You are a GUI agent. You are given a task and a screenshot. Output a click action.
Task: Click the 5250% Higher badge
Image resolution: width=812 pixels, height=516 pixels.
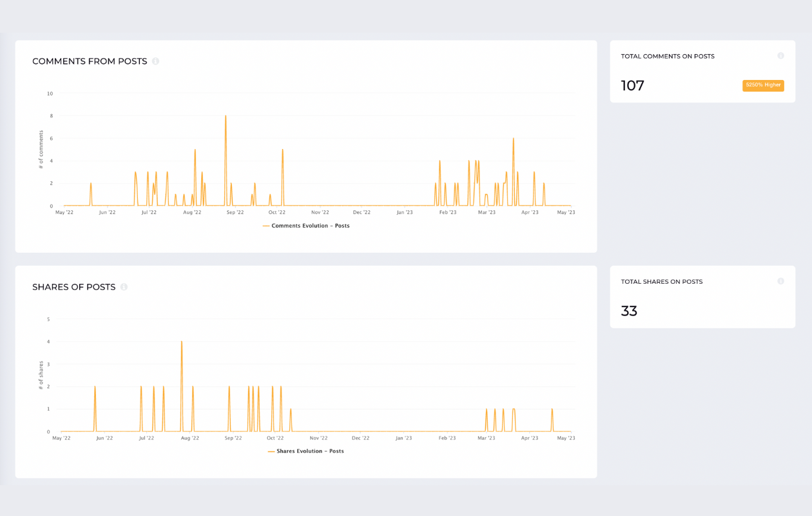pyautogui.click(x=763, y=85)
